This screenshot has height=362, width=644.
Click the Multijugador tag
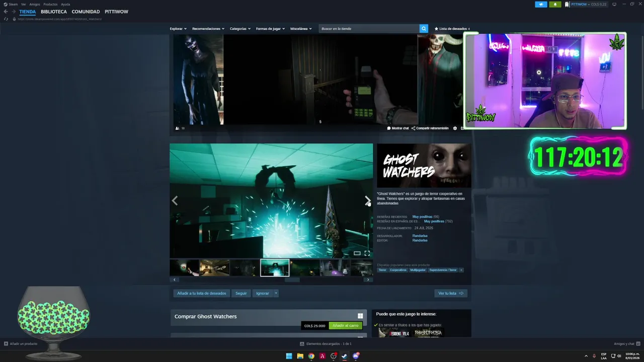click(x=418, y=270)
